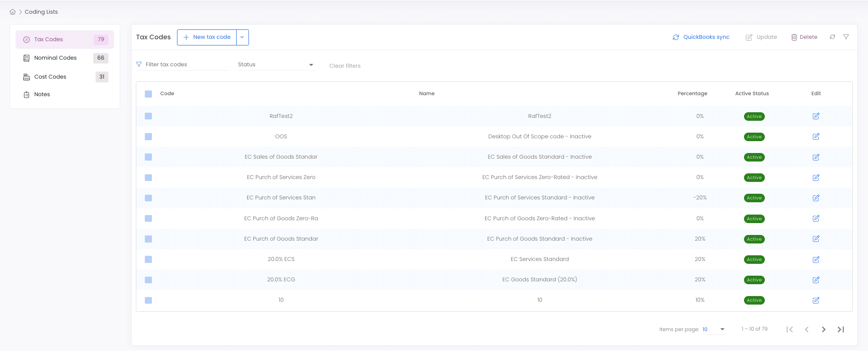
Task: Expand the New tax code dropdown arrow
Action: (242, 37)
